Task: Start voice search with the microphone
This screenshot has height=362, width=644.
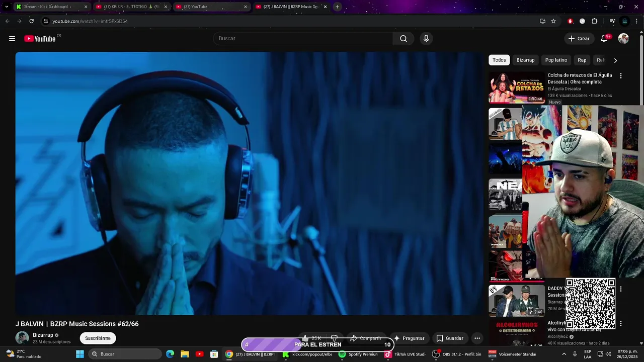Action: 426,39
